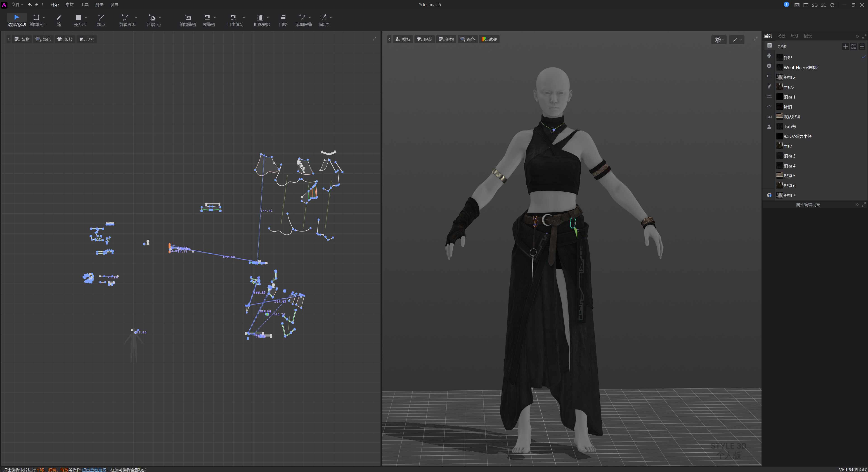Switch to 2D-only window layout

coord(814,5)
